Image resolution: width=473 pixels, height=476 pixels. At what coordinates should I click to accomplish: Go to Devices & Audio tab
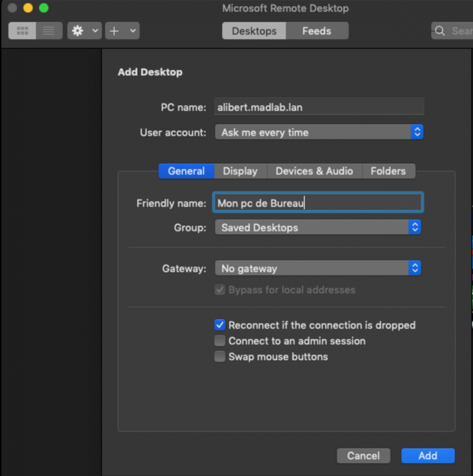click(314, 171)
